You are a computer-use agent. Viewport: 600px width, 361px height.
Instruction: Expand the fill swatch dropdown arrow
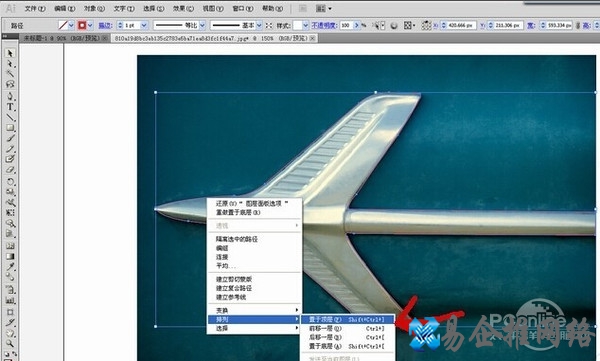click(x=71, y=26)
